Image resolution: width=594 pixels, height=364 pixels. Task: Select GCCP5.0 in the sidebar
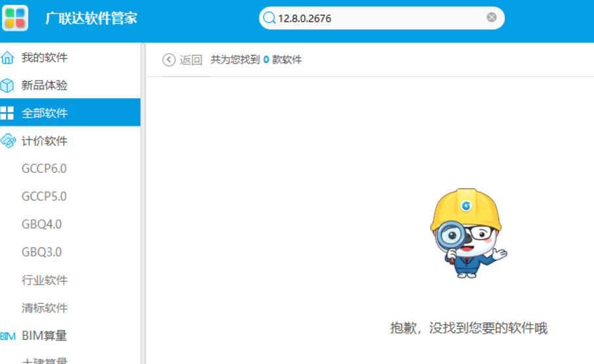tap(44, 196)
